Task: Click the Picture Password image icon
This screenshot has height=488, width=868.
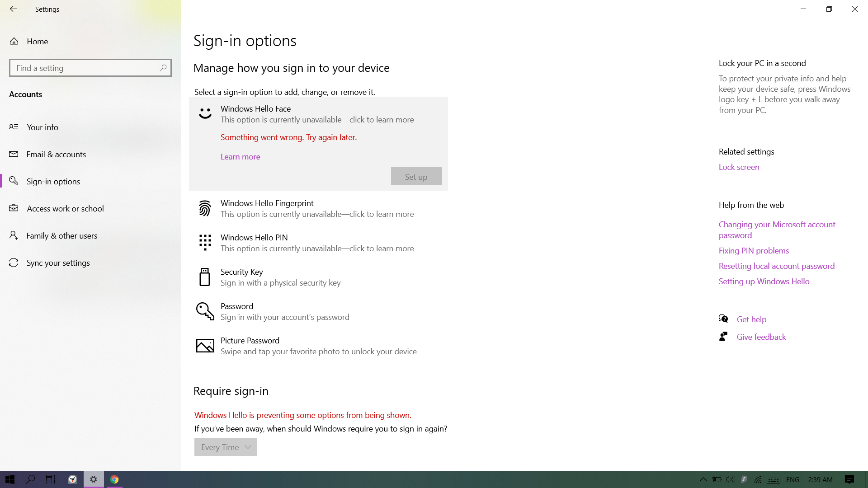Action: [205, 346]
